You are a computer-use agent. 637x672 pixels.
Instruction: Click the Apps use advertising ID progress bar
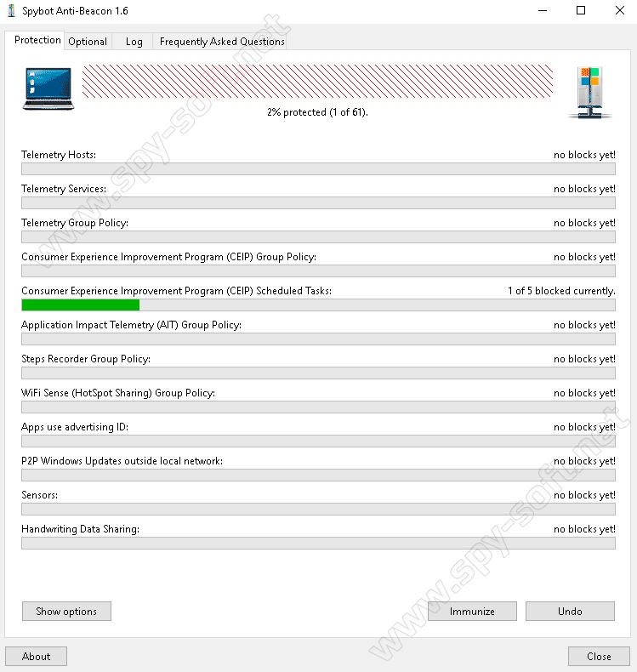(318, 441)
